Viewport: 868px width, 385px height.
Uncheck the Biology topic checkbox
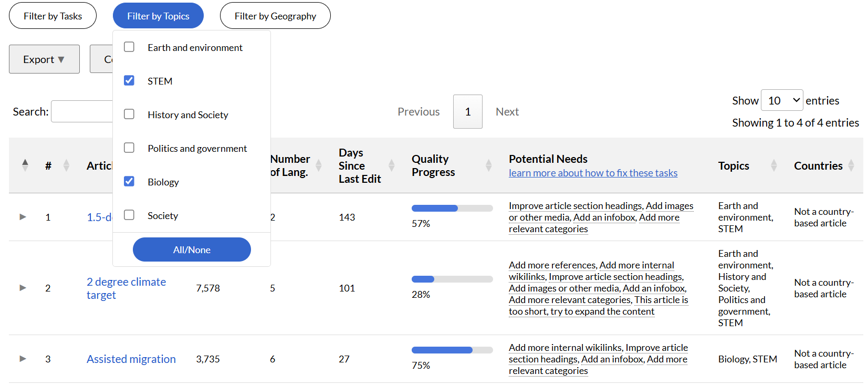click(129, 182)
